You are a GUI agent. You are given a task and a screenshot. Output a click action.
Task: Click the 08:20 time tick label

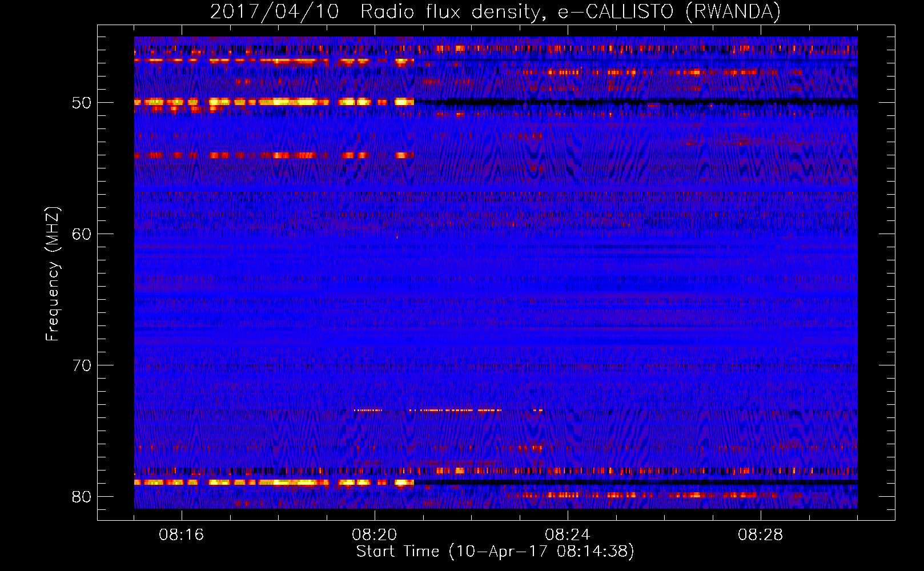tap(375, 535)
